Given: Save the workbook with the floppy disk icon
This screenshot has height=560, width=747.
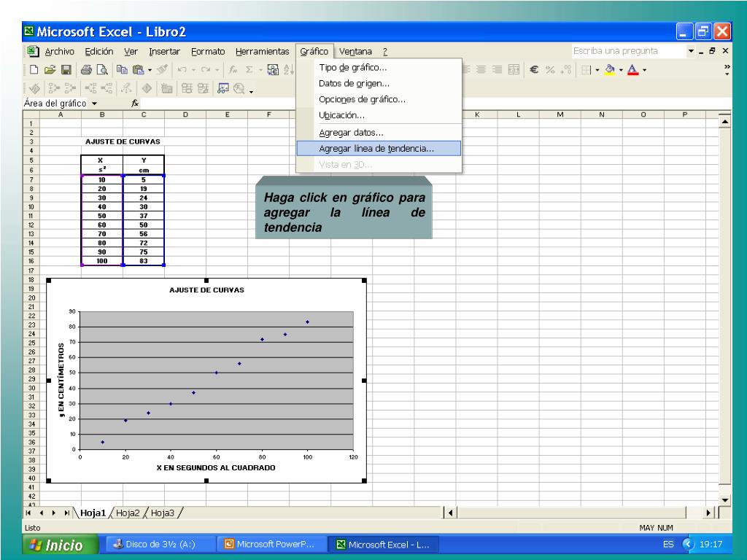Looking at the screenshot, I should [x=66, y=70].
